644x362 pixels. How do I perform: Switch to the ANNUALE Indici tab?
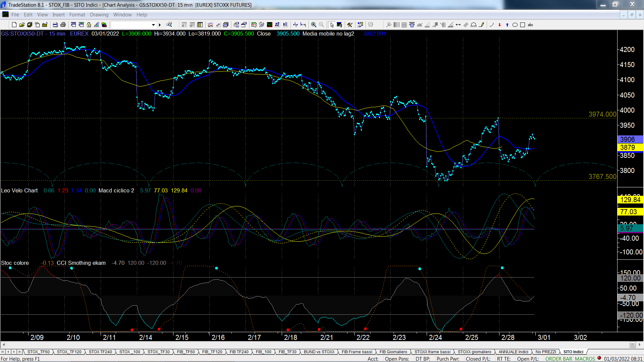[x=514, y=352]
